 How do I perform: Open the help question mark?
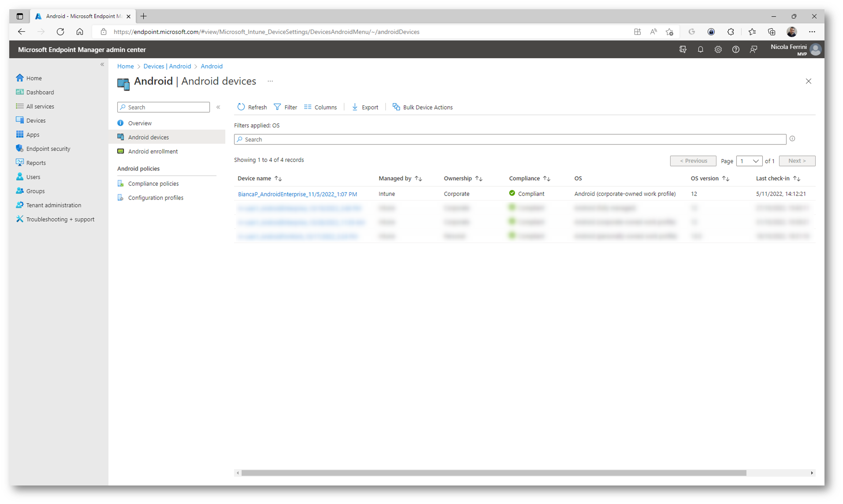pos(735,49)
